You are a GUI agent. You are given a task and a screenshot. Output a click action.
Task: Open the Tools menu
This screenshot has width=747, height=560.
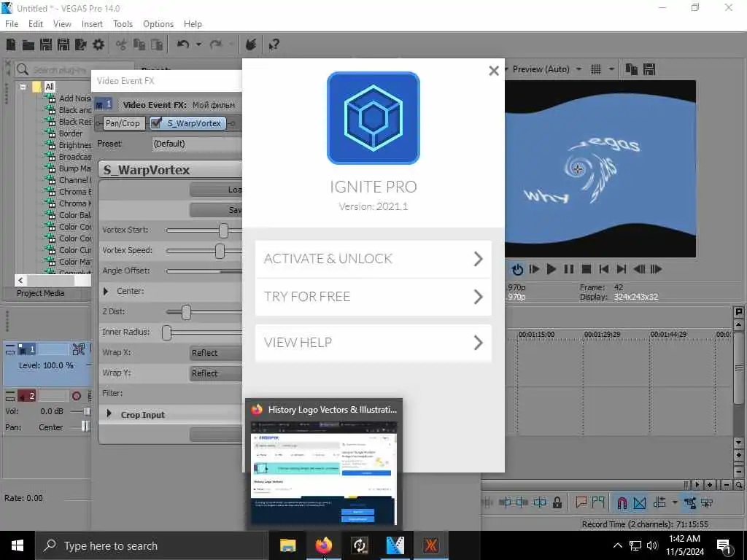point(123,24)
